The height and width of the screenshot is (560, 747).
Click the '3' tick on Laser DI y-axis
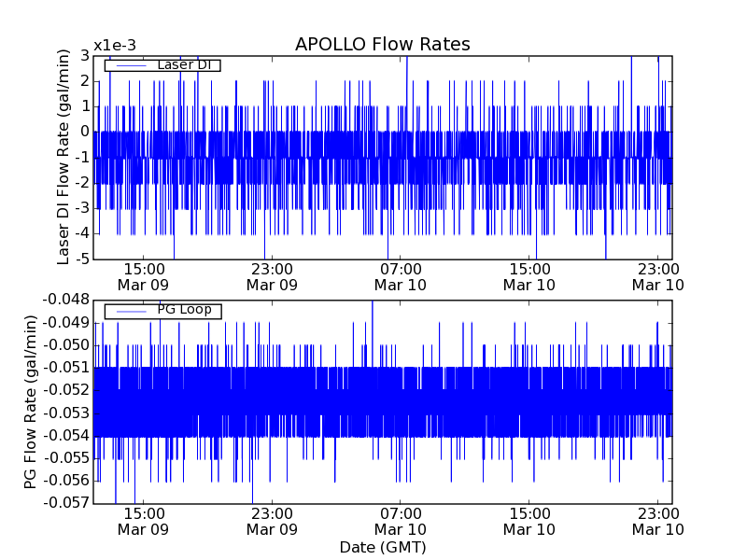(x=85, y=56)
